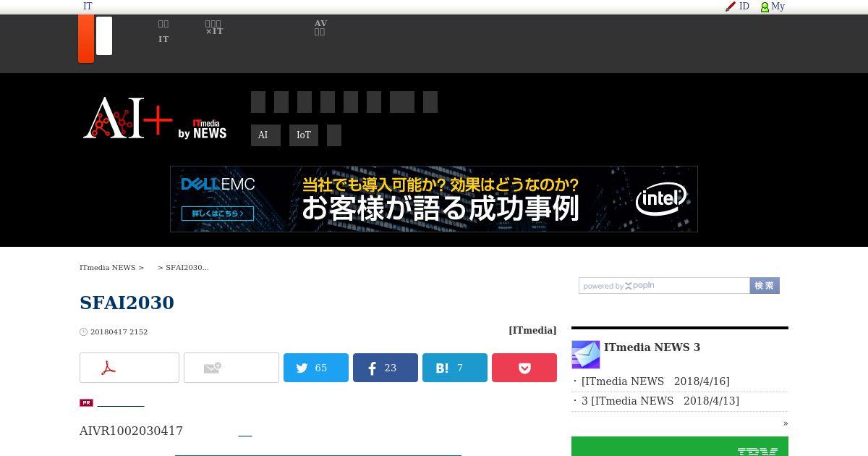
Task: Click the ITmedia NEWS breadcrumb link
Action: point(108,268)
